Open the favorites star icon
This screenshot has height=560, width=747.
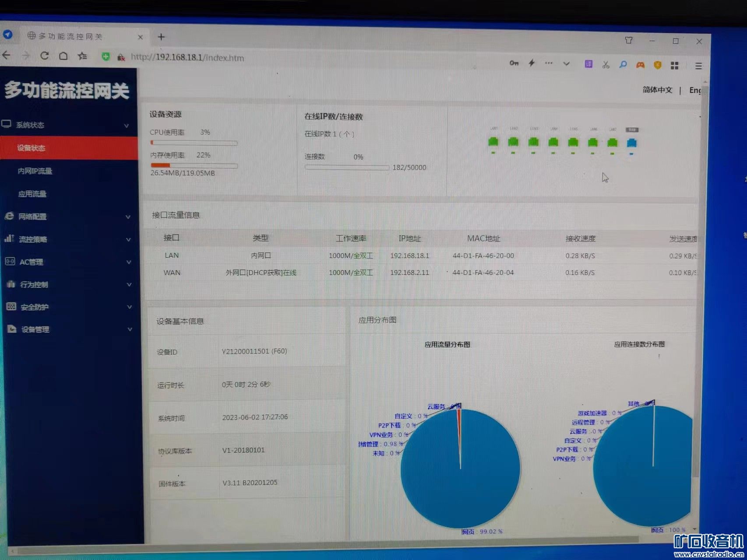82,56
